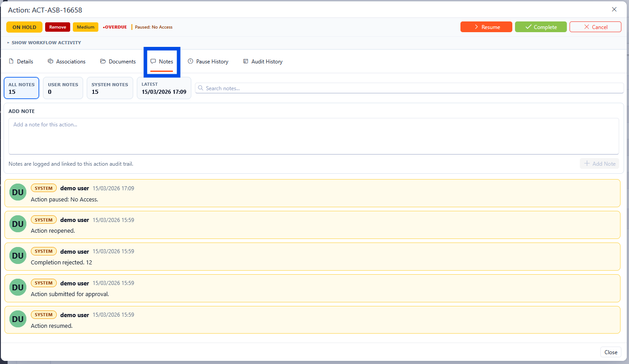This screenshot has width=629, height=364.
Task: Click the Documents tab folder icon
Action: (x=103, y=62)
